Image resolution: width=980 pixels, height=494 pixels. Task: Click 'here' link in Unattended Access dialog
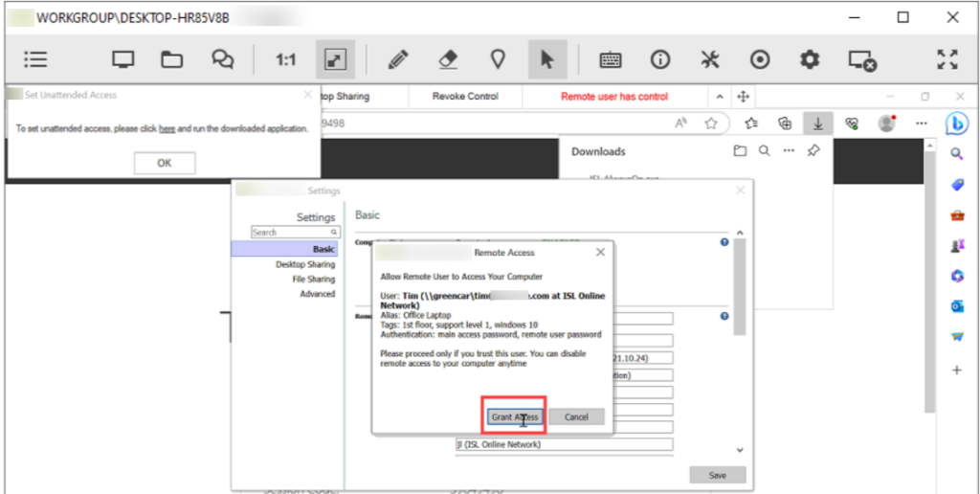point(167,128)
